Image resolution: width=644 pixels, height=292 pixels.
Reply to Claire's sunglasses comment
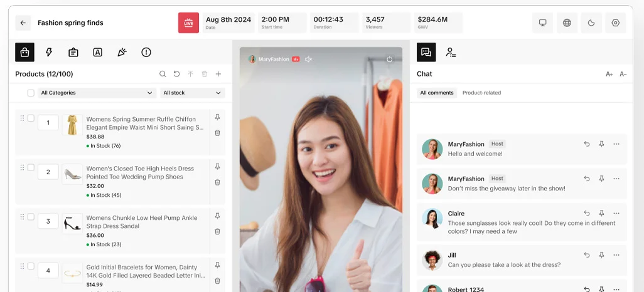(x=587, y=213)
